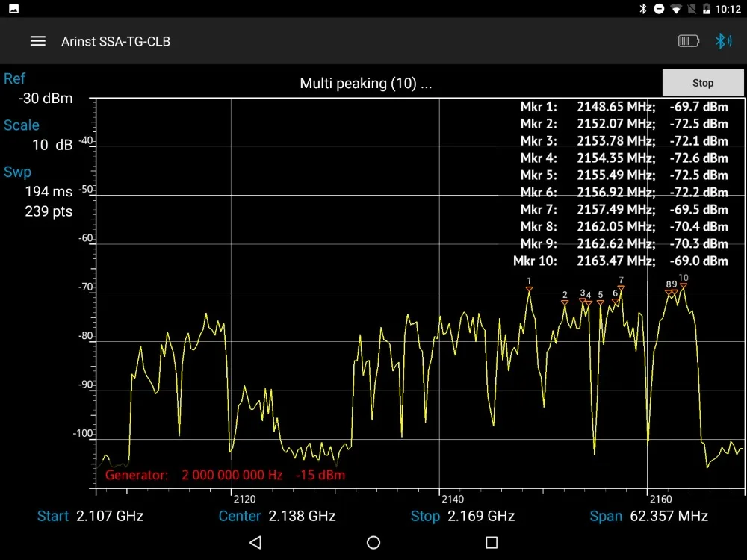747x560 pixels.
Task: Tap the Mkr 2 2152.07 MHz readout row
Action: tap(624, 124)
